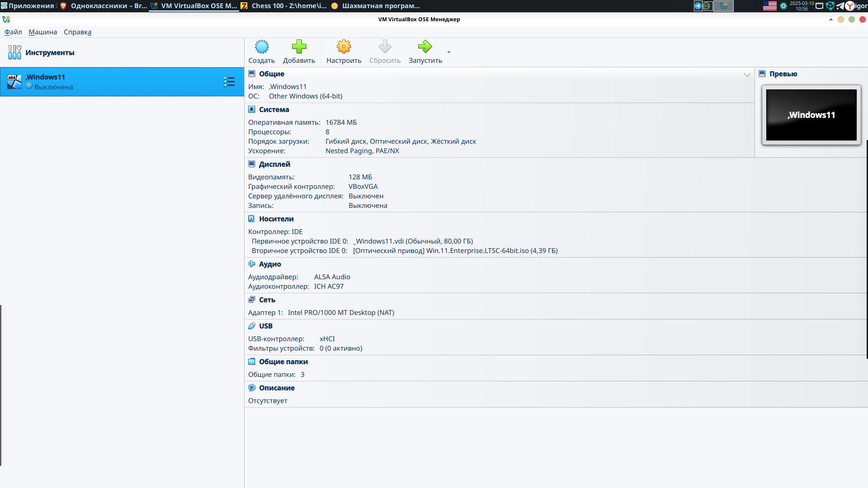Open the Сеть settings heading link

click(x=267, y=300)
